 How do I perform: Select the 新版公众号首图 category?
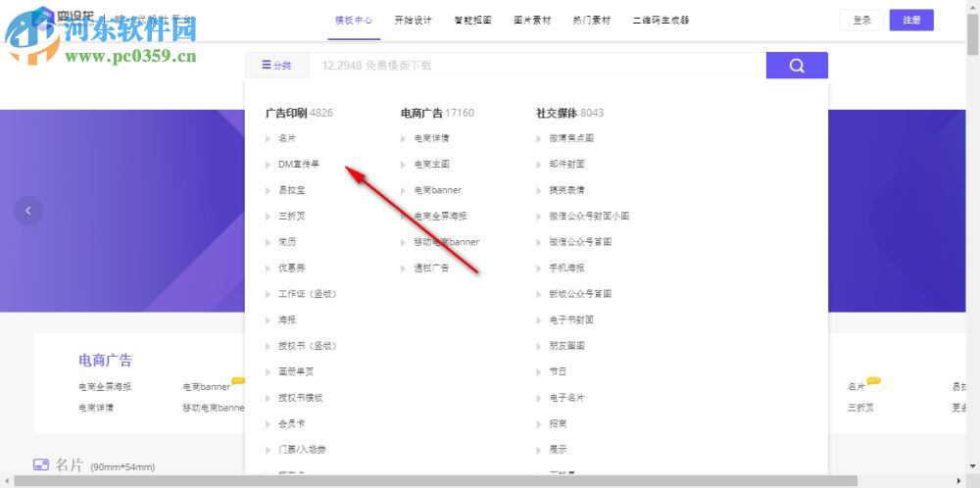click(580, 294)
